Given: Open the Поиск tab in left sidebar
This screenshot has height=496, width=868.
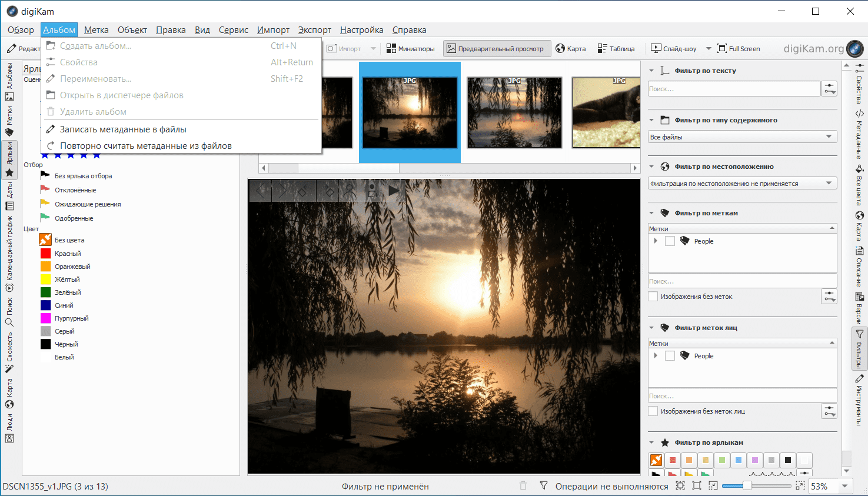Looking at the screenshot, I should click(x=9, y=312).
